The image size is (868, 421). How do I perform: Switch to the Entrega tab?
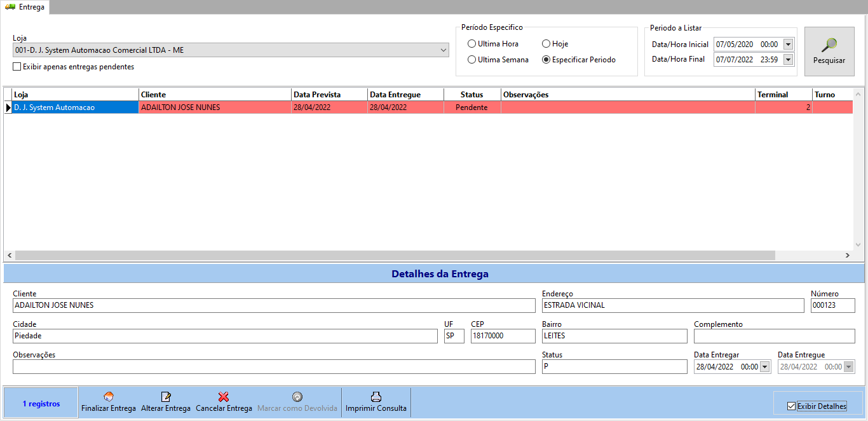tap(25, 7)
